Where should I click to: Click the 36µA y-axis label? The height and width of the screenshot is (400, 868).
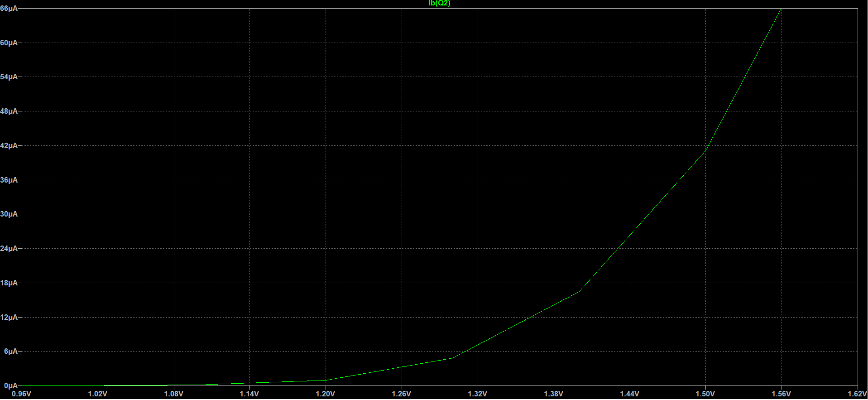(x=9, y=180)
